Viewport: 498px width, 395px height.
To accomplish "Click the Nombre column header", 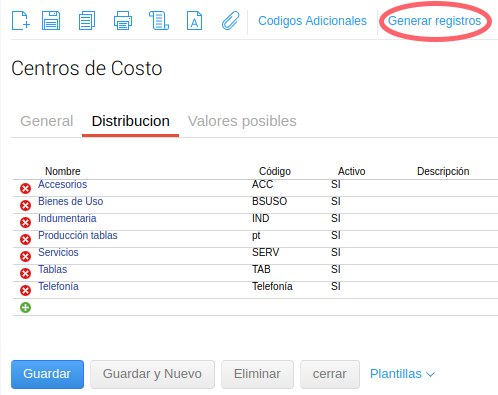I will (x=63, y=171).
